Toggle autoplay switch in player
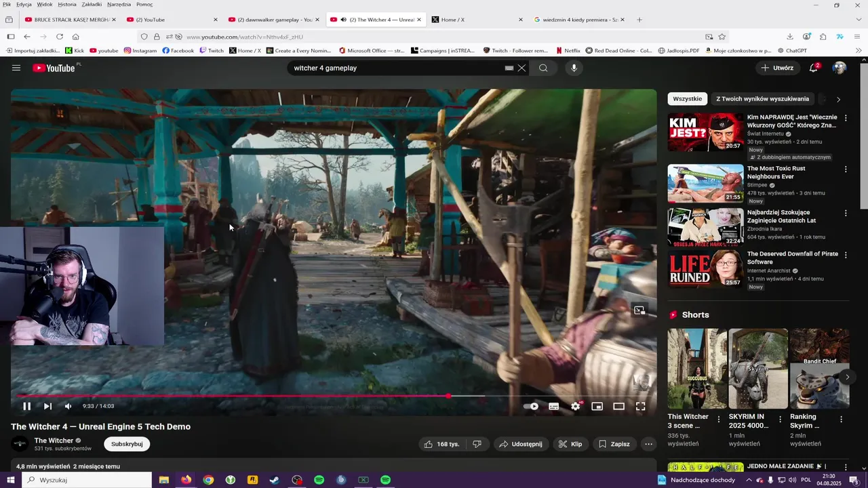 point(531,406)
